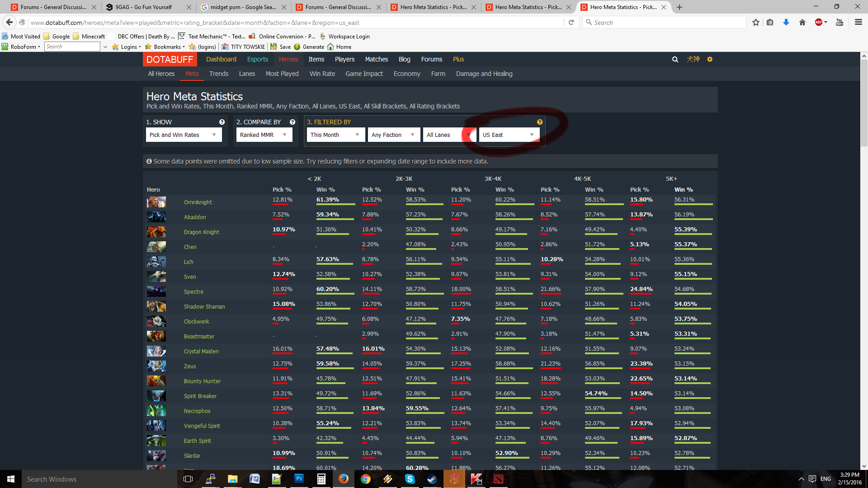Open the Ranked MMR compare dropdown
This screenshot has width=868, height=488.
point(264,135)
